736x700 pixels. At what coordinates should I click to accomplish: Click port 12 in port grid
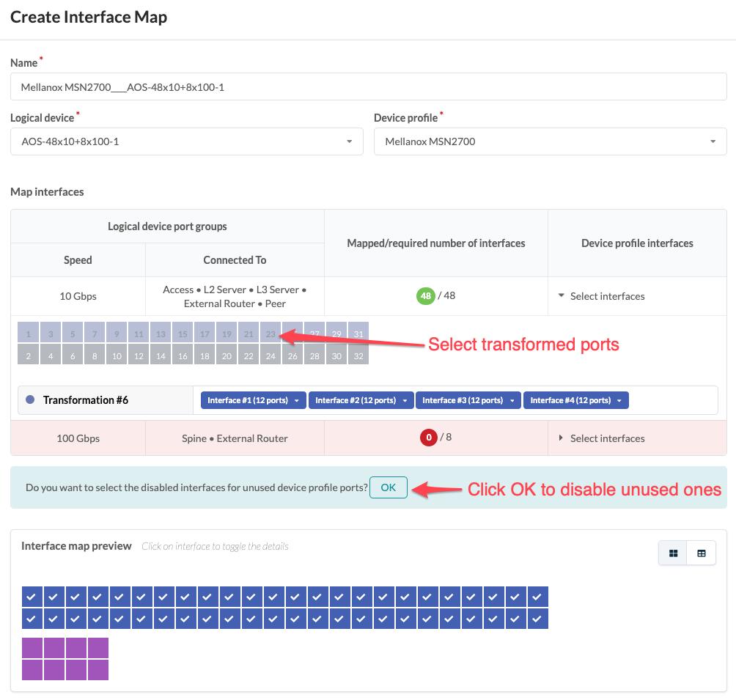tap(139, 356)
